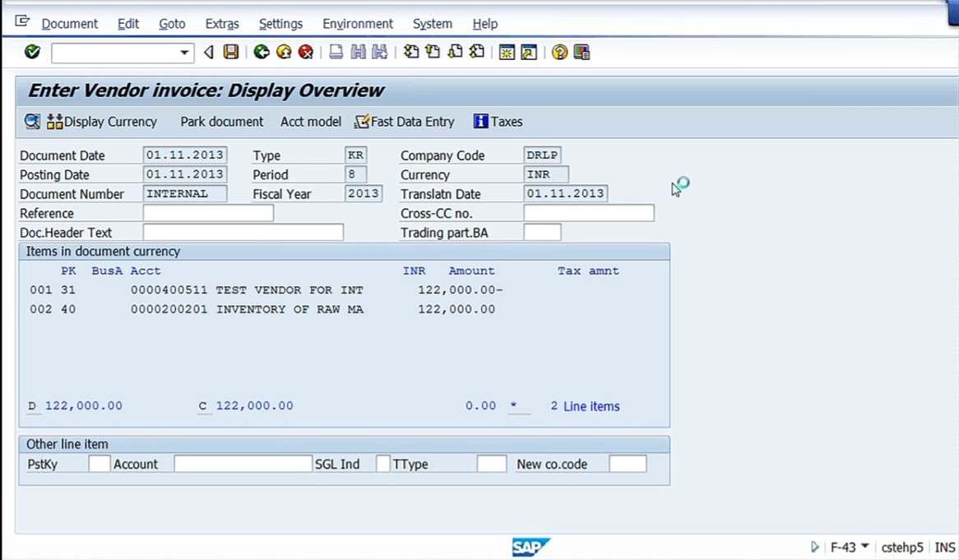Screen dimensions: 959x560
Task: Open the Document menu
Action: pyautogui.click(x=70, y=24)
